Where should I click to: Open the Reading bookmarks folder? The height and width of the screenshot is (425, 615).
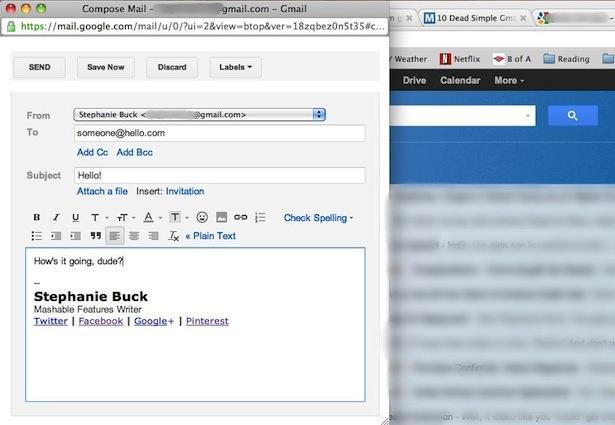click(567, 59)
